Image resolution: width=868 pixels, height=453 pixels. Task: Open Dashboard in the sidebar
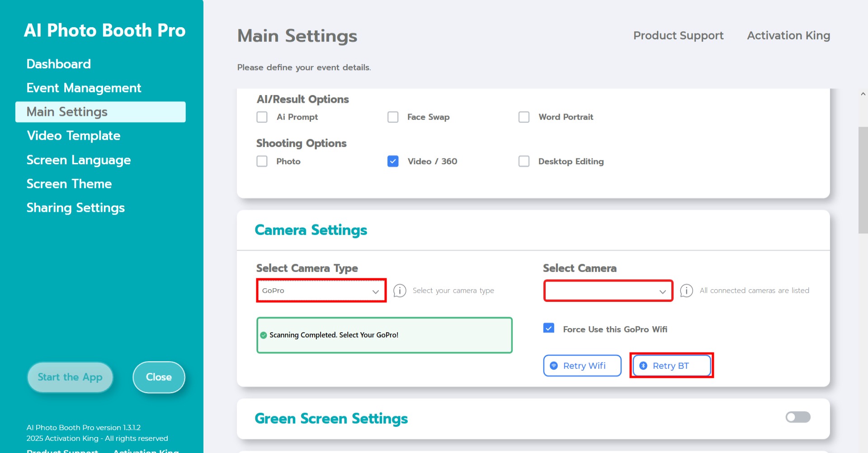(x=59, y=64)
